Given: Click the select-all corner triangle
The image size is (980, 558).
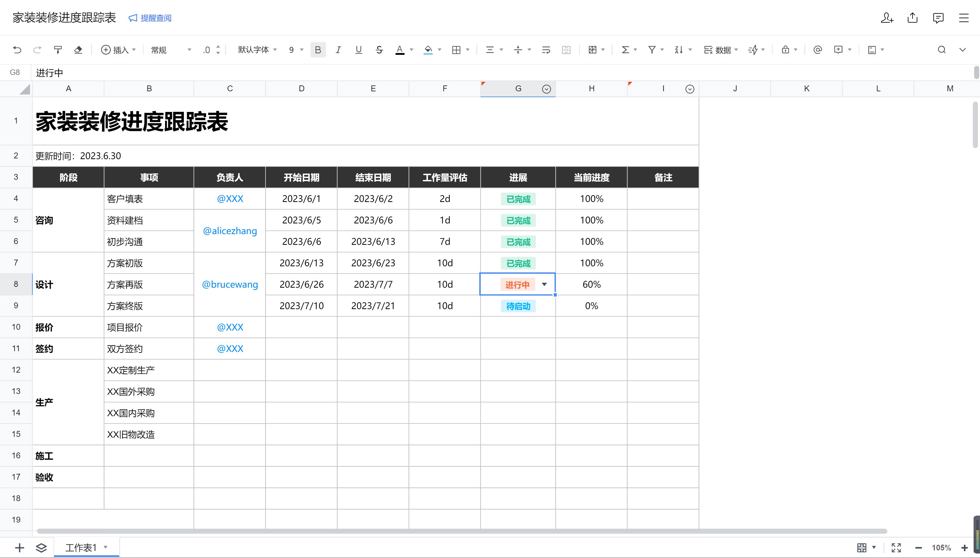Looking at the screenshot, I should 24,89.
